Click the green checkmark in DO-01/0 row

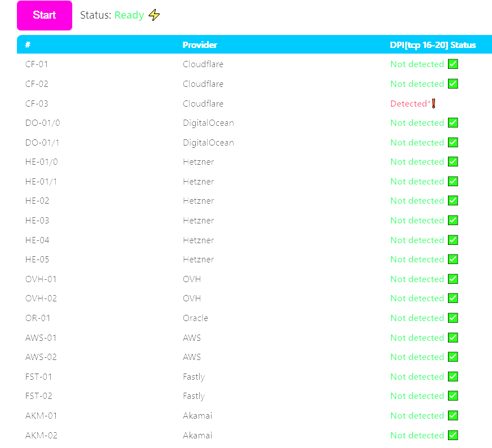point(453,122)
